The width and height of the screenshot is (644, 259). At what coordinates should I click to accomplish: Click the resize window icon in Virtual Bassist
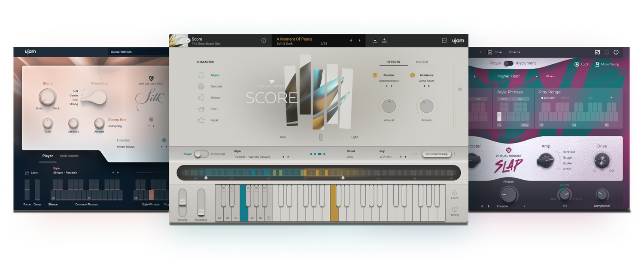tap(597, 52)
